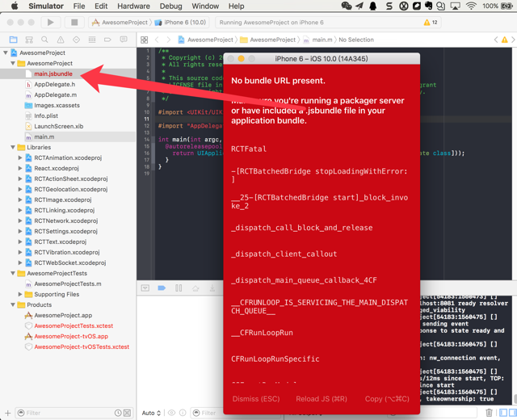
Task: Select the iPhone 6 (10.0) destination
Action: 181,22
